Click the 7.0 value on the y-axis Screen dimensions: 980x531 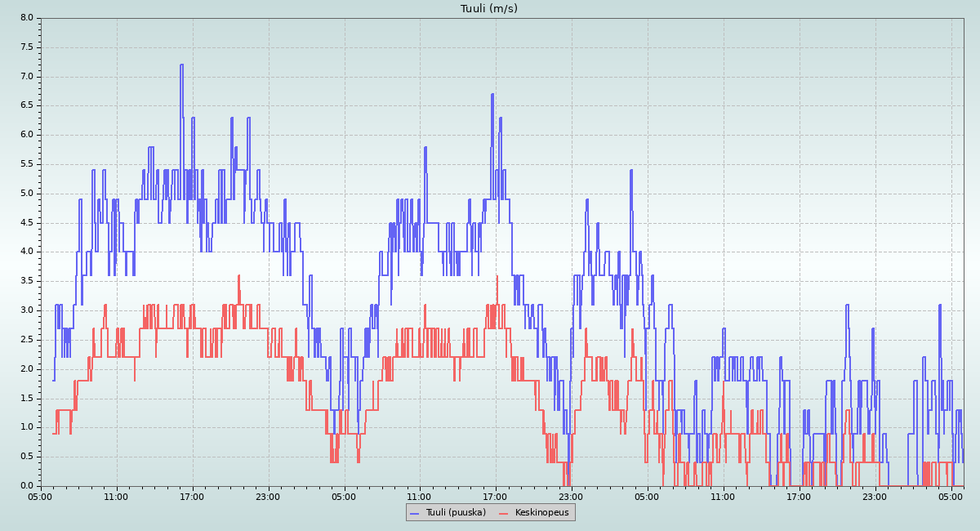[x=26, y=77]
